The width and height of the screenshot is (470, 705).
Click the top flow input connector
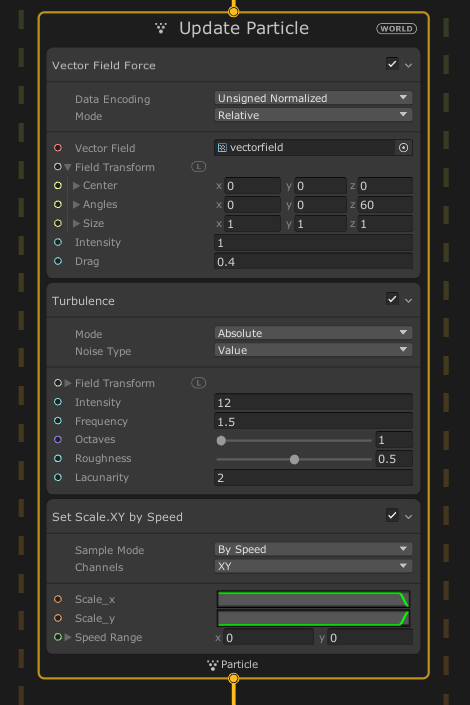(x=233, y=11)
